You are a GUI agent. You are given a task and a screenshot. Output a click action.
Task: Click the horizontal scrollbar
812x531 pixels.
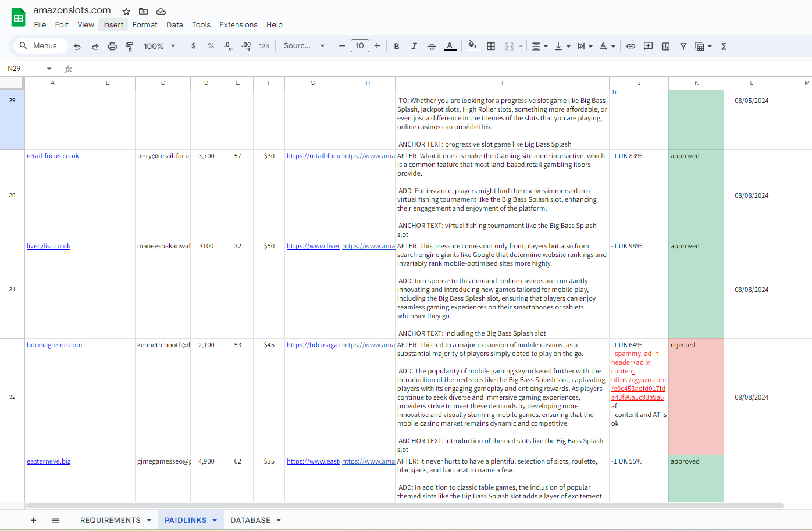(405, 505)
